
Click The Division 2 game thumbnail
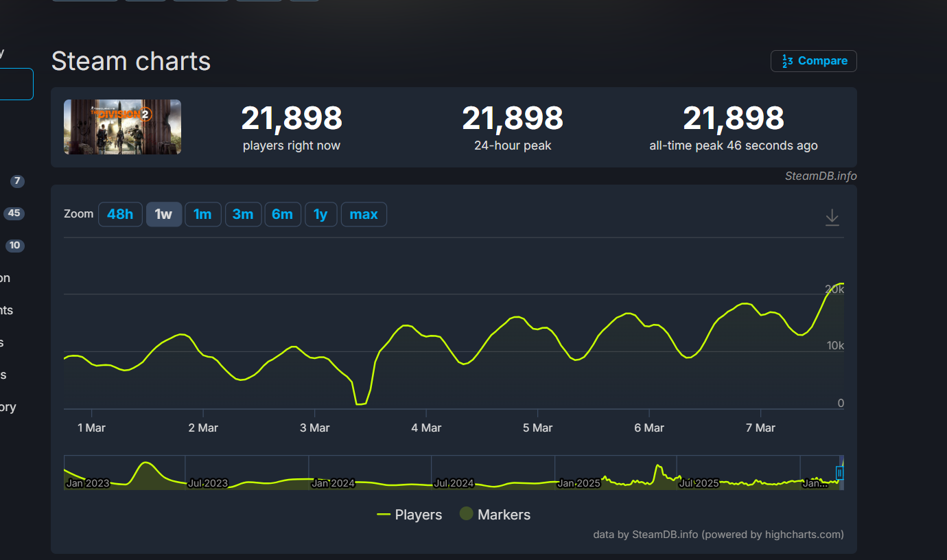(123, 127)
